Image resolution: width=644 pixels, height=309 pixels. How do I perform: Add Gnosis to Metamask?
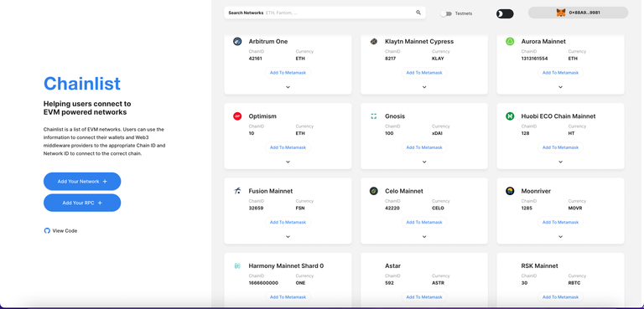424,147
